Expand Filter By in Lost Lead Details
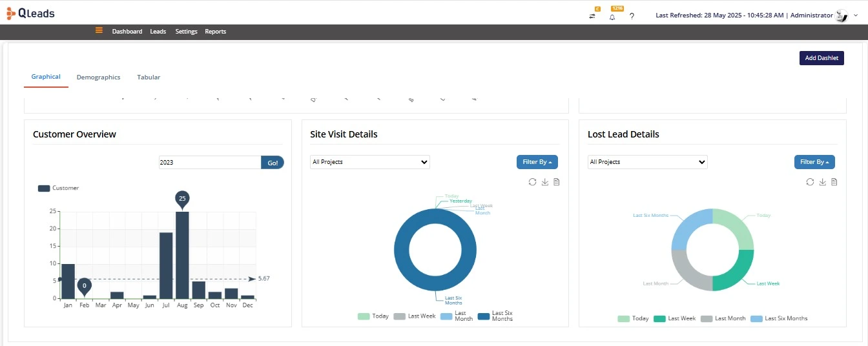Screen dimensions: 868x346 814,162
